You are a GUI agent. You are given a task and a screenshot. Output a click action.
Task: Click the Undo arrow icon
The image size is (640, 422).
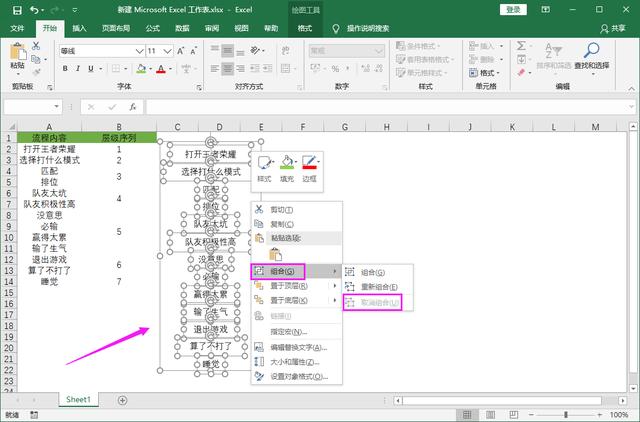coord(34,10)
